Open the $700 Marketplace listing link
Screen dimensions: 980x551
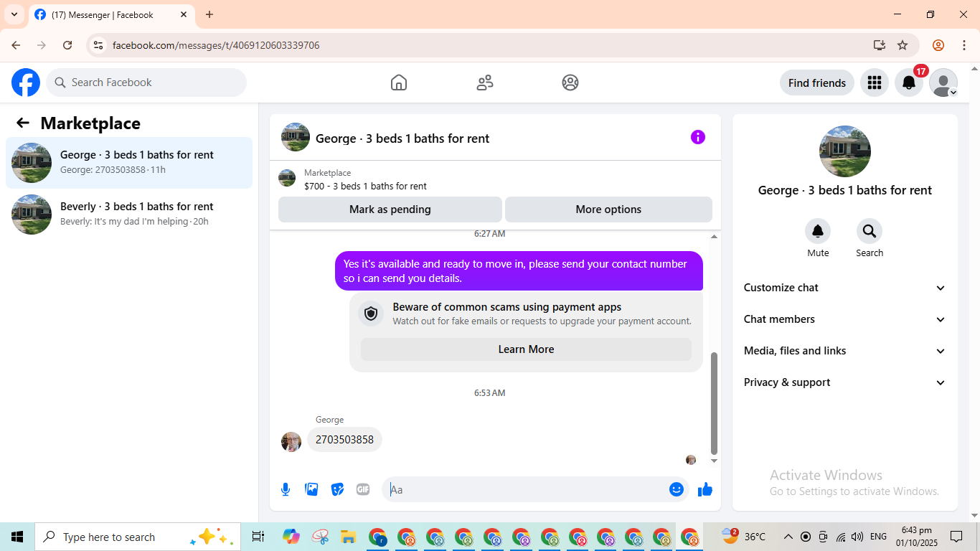[x=365, y=186]
